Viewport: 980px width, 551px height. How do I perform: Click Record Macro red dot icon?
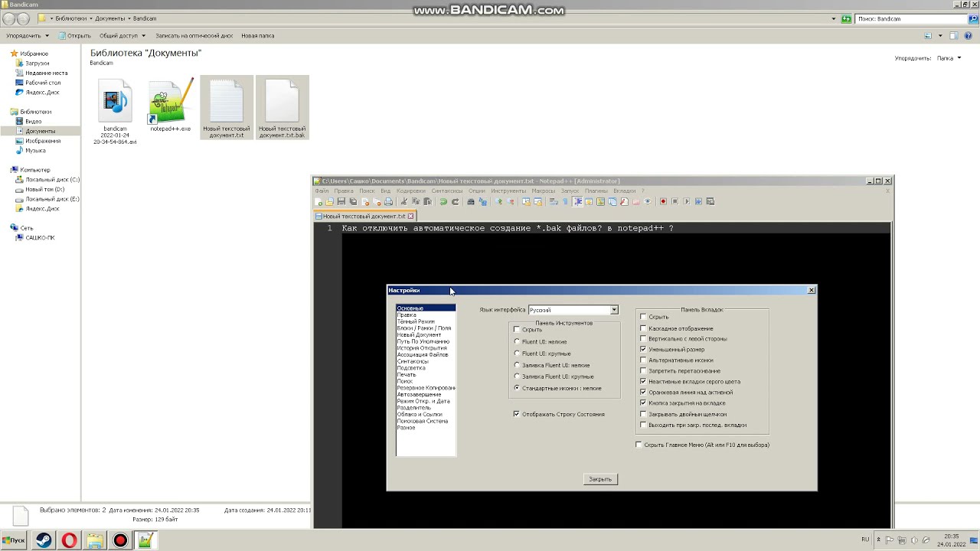point(663,201)
